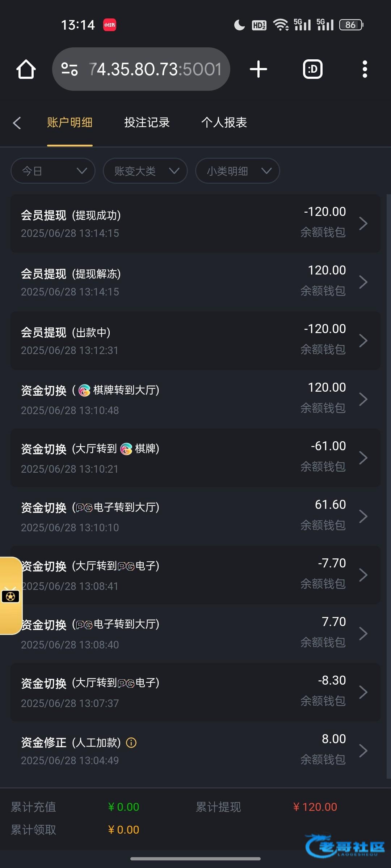Open the 提现成功 withdrawal record
The image size is (391, 868).
click(195, 224)
